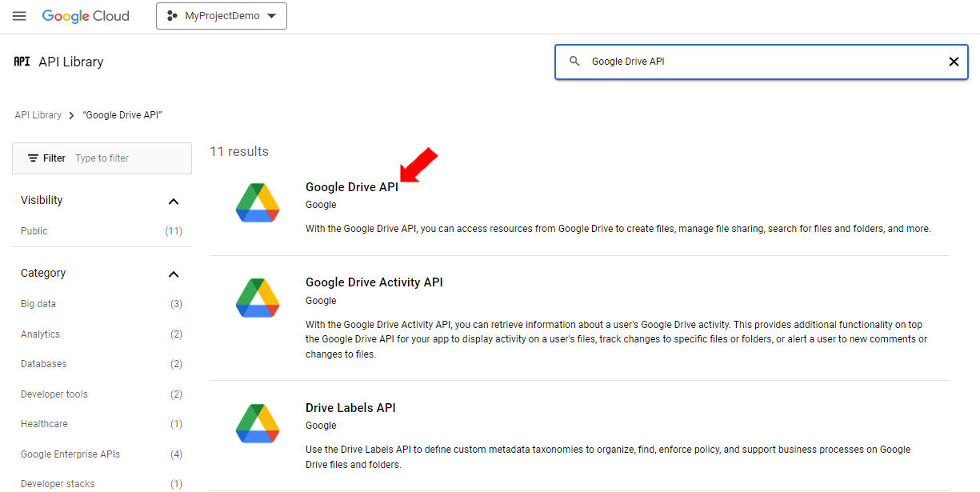Open the MyProjectDemo project selector dropdown

222,16
